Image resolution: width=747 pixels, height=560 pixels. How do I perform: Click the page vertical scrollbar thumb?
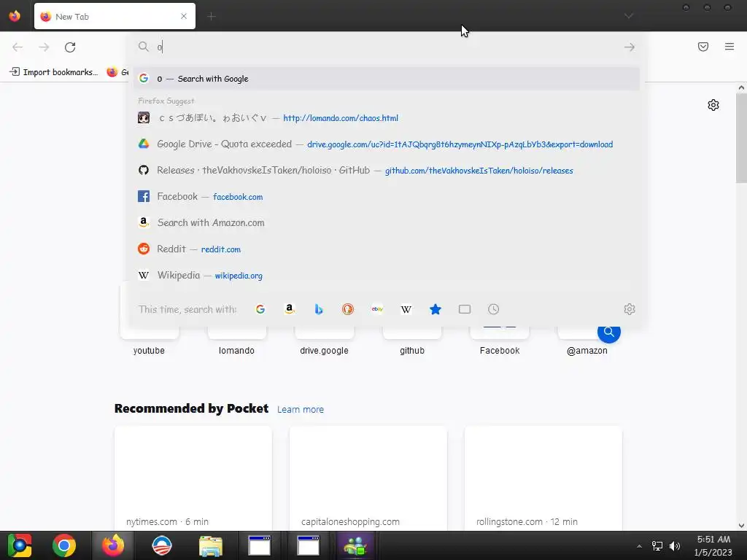click(x=741, y=138)
